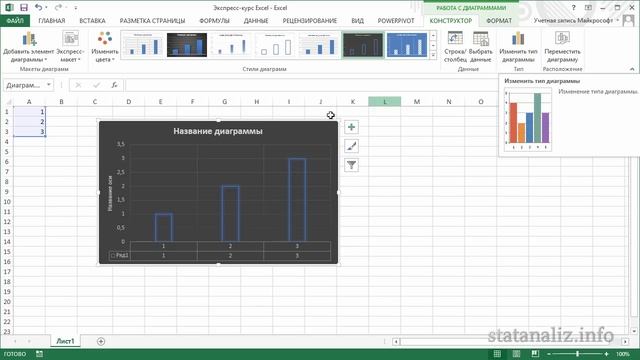
Task: Click Switch Row/Column icon
Action: (x=455, y=39)
